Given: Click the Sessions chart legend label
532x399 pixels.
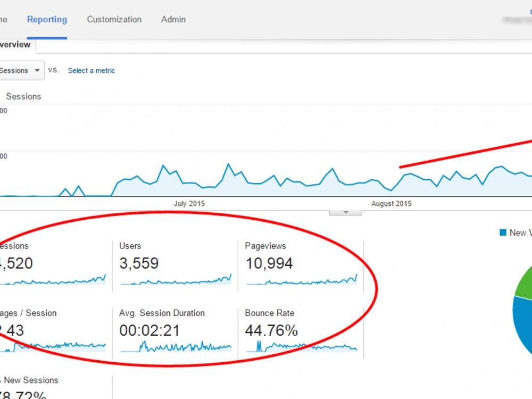Looking at the screenshot, I should 23,96.
